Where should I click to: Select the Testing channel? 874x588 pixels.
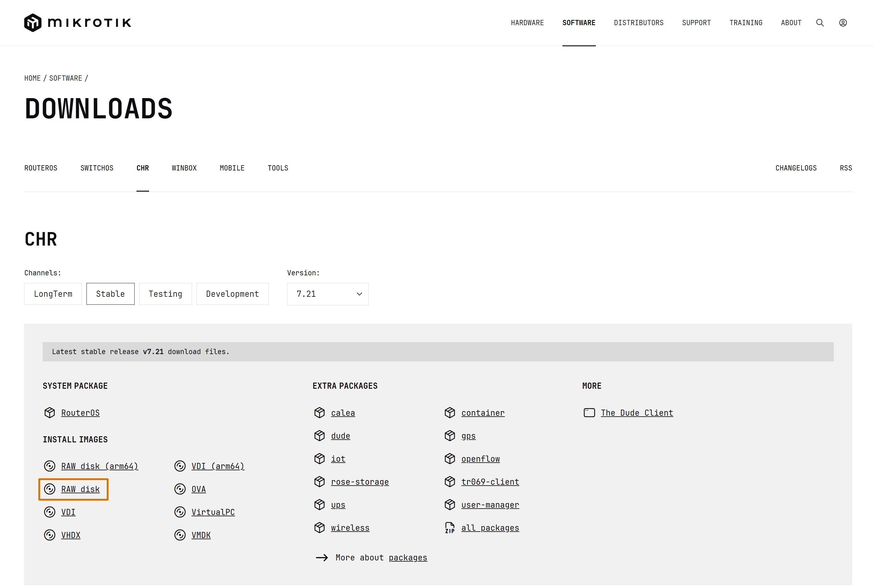(x=165, y=294)
